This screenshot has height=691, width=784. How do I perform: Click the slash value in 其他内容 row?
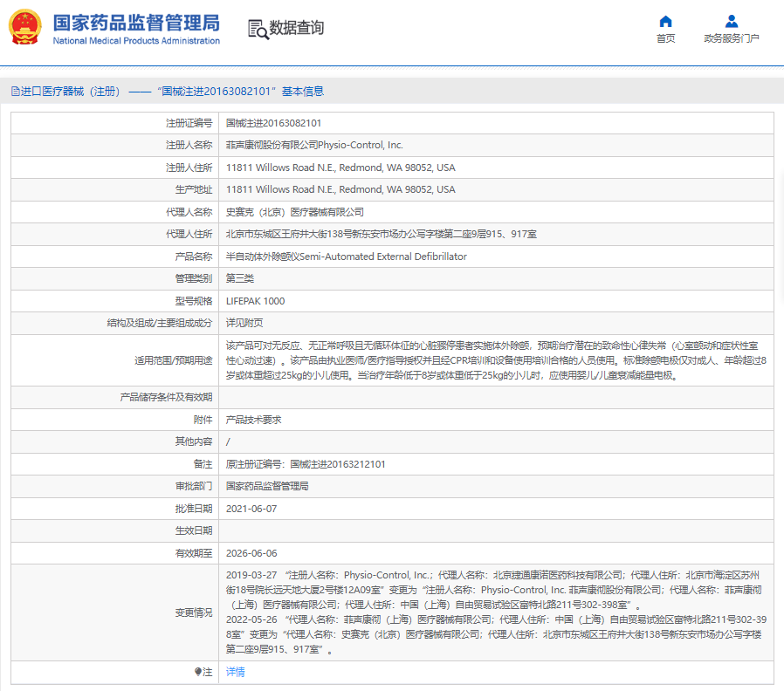click(x=228, y=441)
